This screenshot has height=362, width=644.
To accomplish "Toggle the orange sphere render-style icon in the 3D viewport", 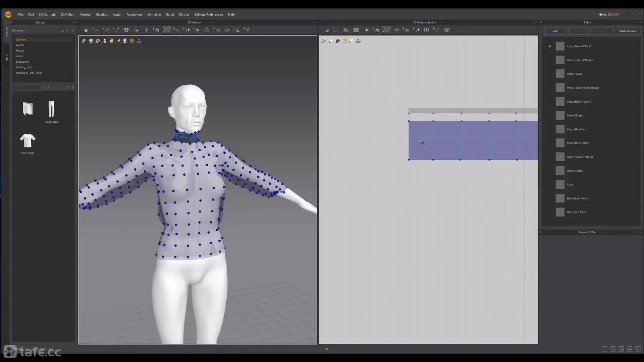I will [132, 41].
